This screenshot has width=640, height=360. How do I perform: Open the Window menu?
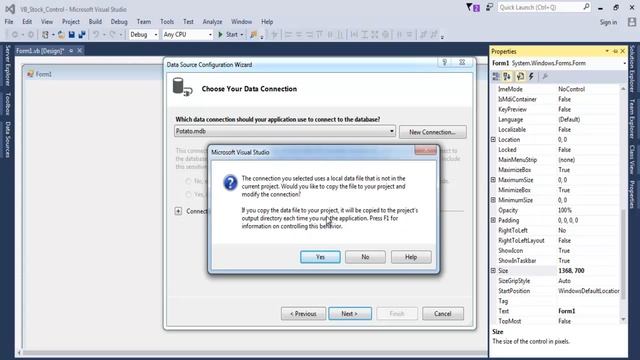pyautogui.click(x=241, y=22)
